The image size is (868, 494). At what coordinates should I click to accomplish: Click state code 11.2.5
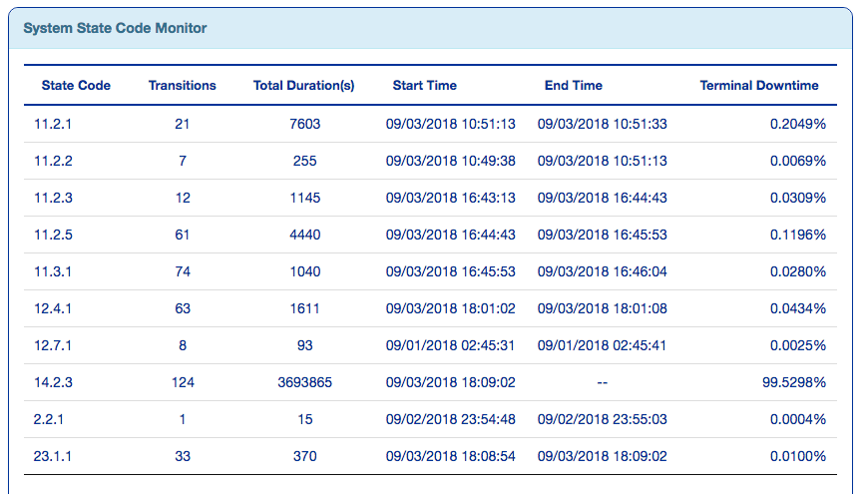[x=54, y=235]
